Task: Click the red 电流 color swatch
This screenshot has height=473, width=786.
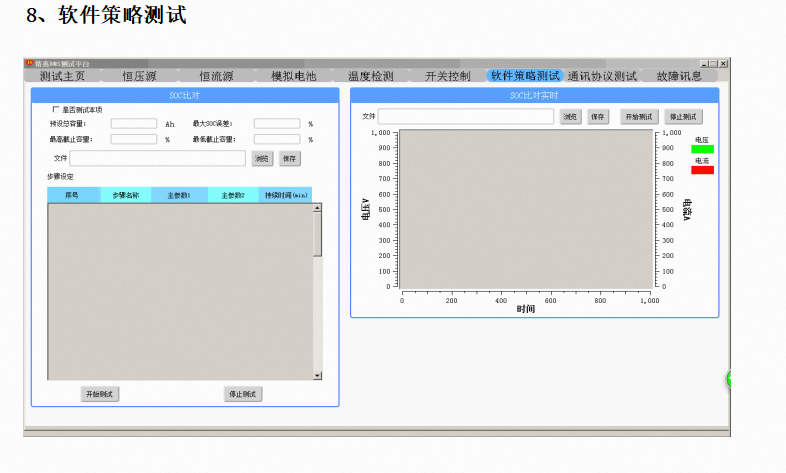Action: [702, 170]
